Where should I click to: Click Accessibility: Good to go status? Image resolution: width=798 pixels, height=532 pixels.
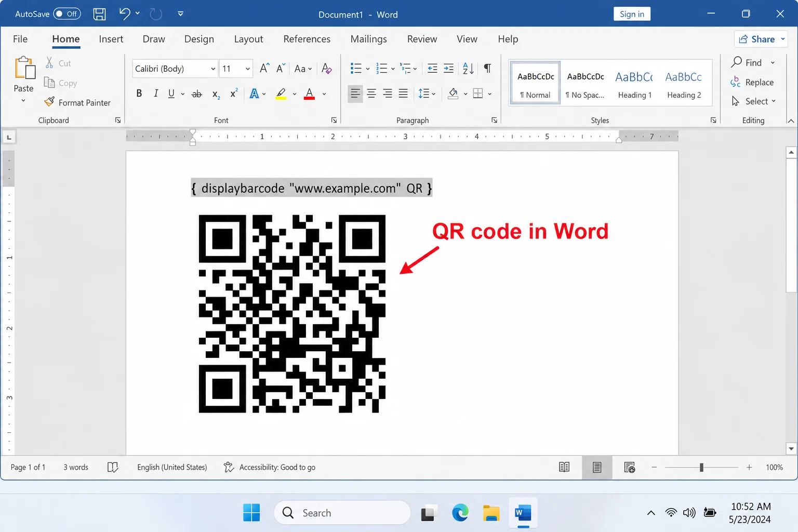click(x=270, y=467)
